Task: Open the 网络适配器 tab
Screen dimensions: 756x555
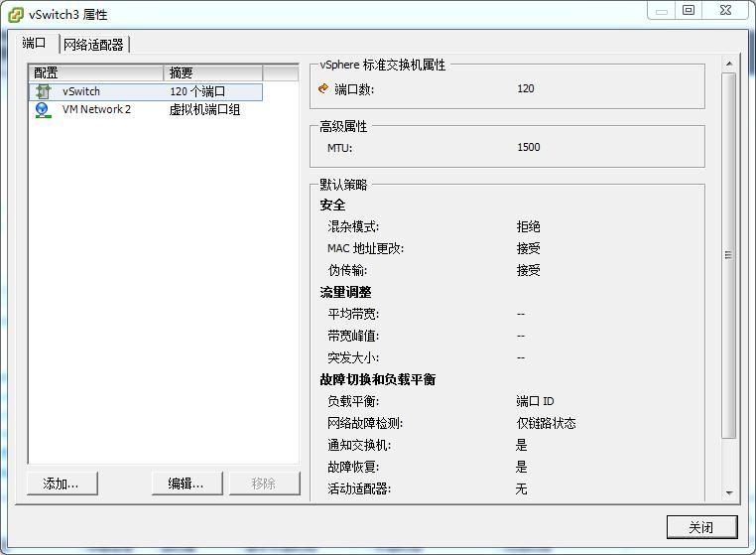Action: pos(93,45)
